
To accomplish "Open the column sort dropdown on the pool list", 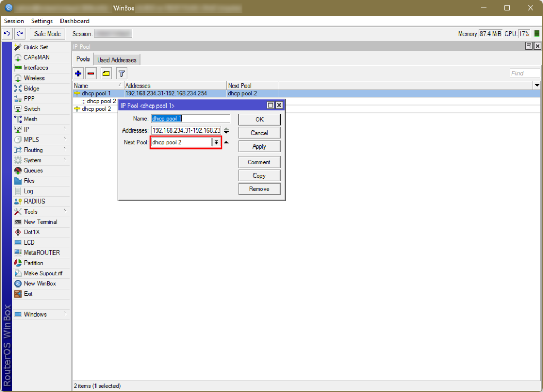I will point(537,85).
